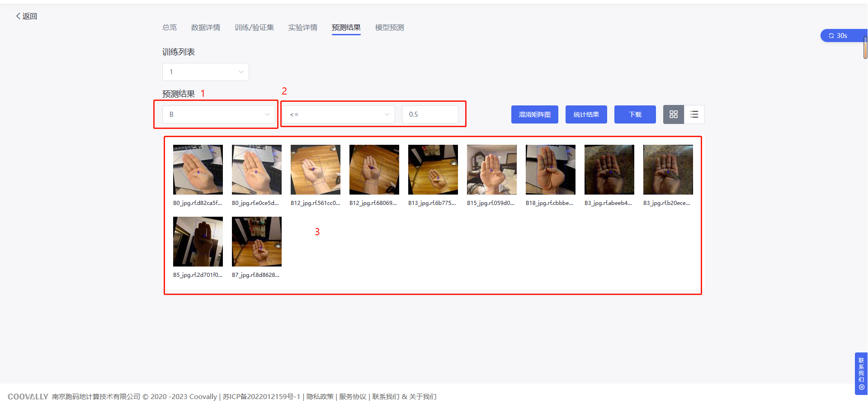
Task: Click the page vertical scrollbar handle
Action: (x=865, y=48)
